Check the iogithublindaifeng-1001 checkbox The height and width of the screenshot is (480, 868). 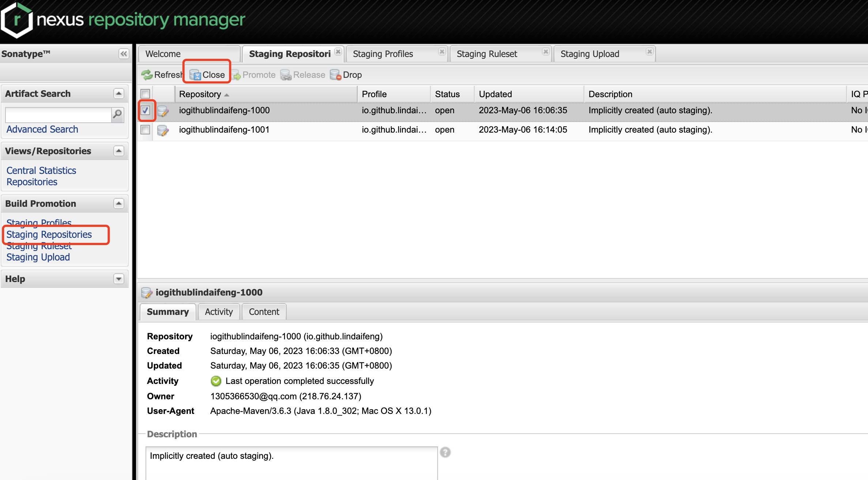coord(145,130)
